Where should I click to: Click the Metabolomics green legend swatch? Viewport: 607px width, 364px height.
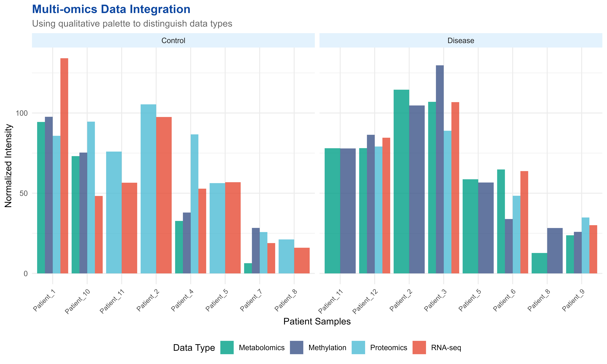pyautogui.click(x=227, y=347)
